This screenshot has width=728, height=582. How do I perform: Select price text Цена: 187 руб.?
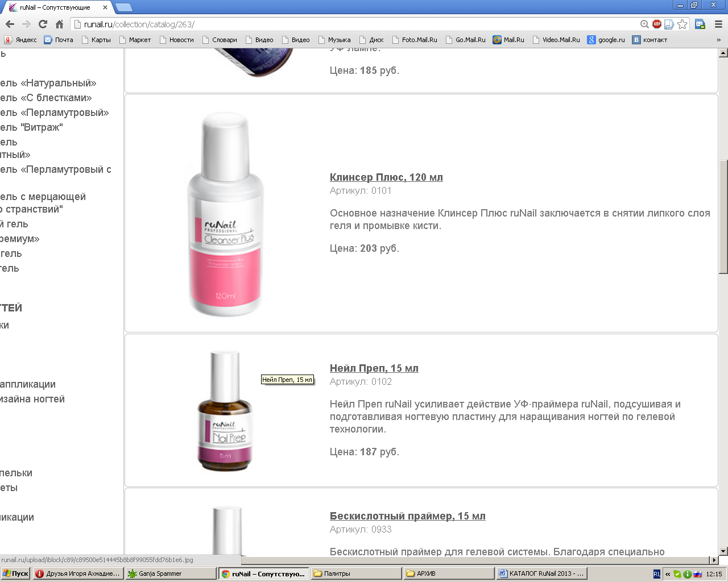(x=365, y=452)
